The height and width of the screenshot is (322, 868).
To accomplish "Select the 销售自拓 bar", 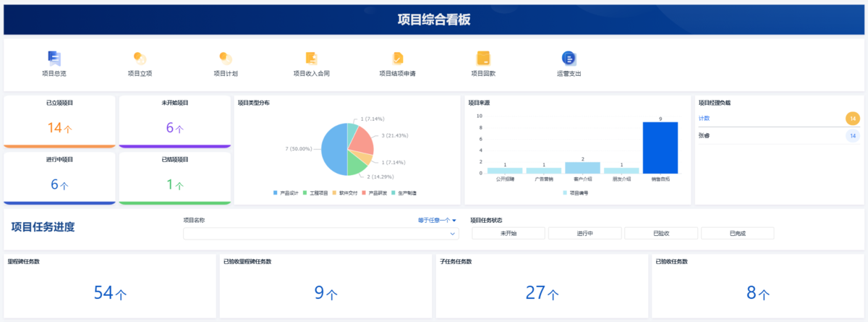I will pos(660,148).
